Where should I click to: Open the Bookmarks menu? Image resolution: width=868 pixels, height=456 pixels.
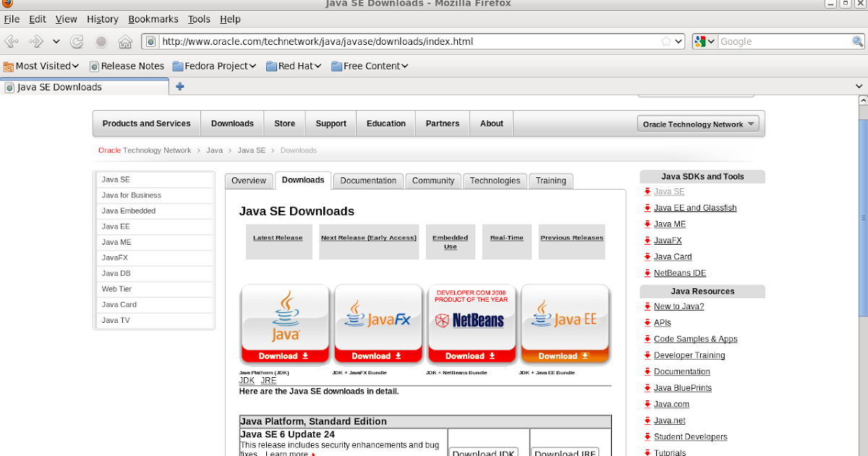153,20
